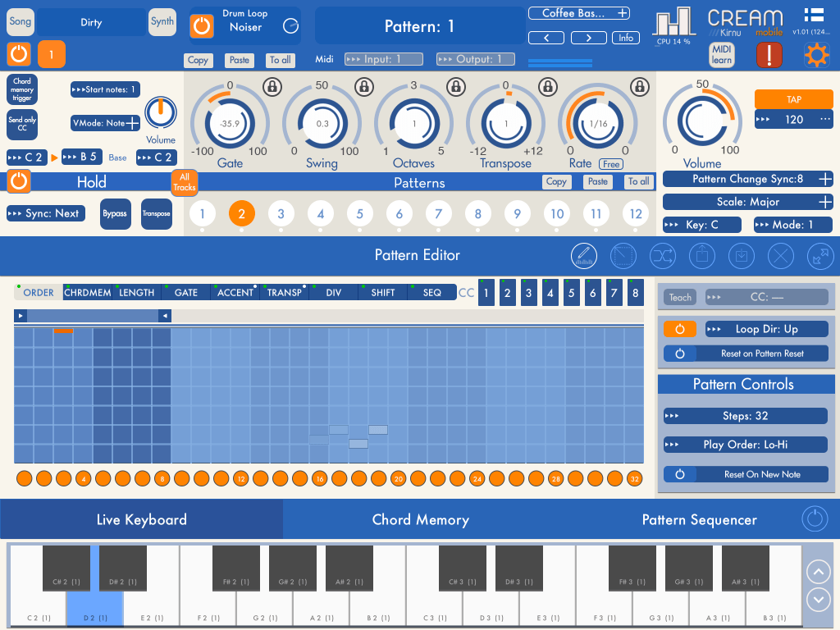840x630 pixels.
Task: Click loop range end marker arrow
Action: click(x=165, y=316)
